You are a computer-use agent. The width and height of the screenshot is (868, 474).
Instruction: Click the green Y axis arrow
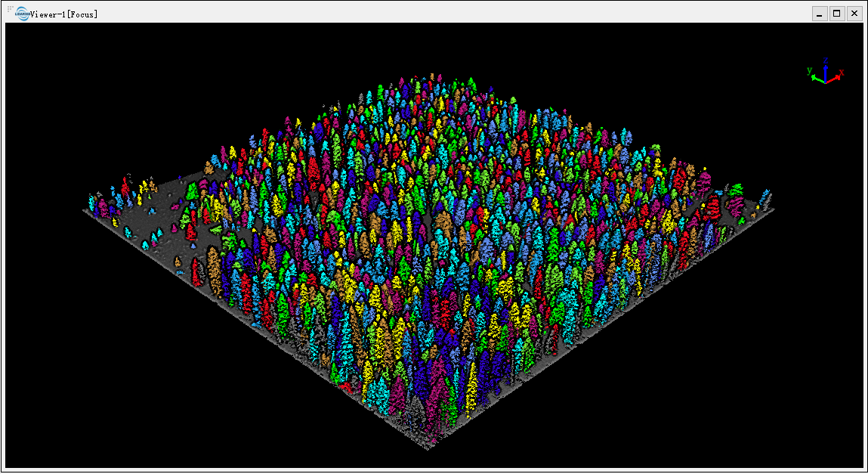pyautogui.click(x=817, y=77)
